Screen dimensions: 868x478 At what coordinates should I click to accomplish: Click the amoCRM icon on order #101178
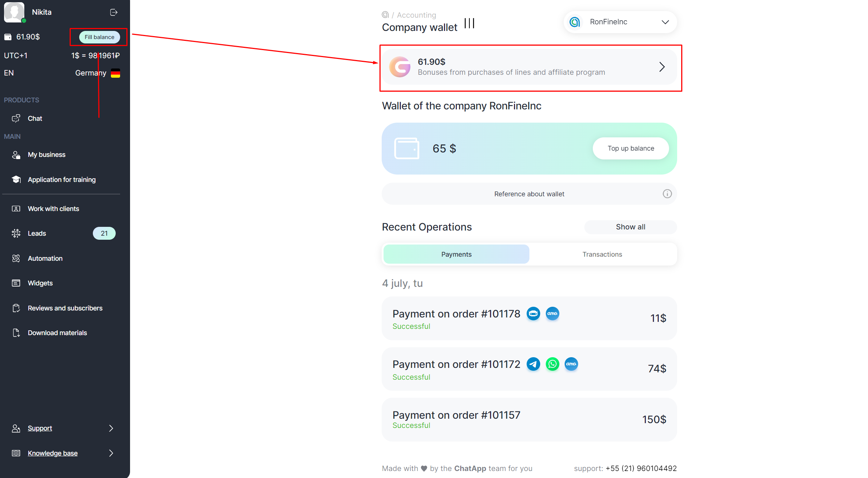552,314
